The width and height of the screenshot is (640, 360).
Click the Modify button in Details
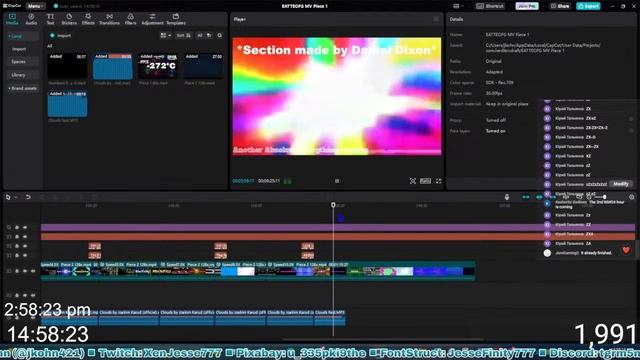tap(620, 184)
